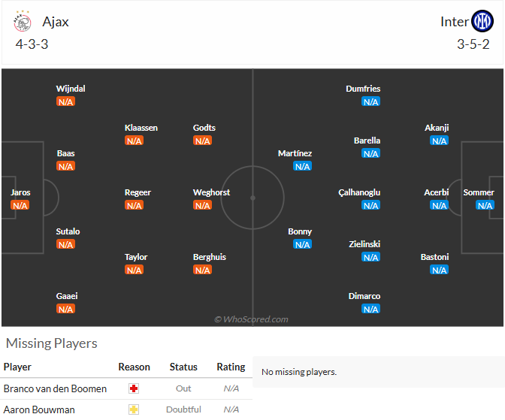Select player Dimarco on the pitch
505x420 pixels.
click(x=364, y=296)
